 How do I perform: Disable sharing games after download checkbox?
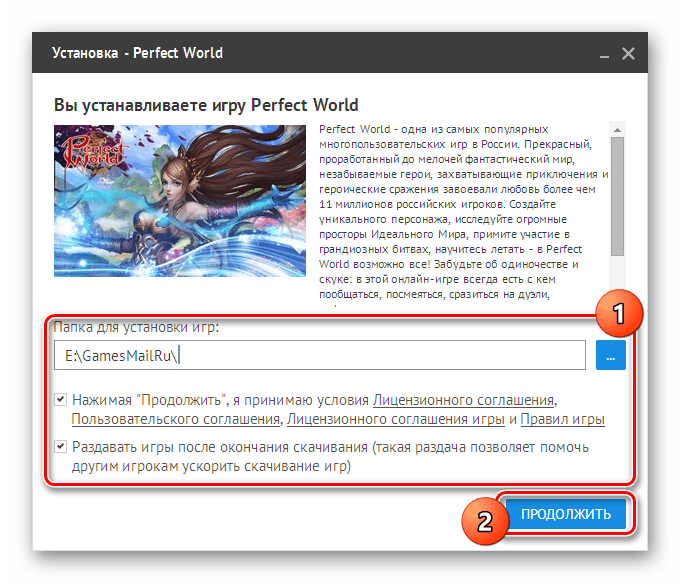60,446
